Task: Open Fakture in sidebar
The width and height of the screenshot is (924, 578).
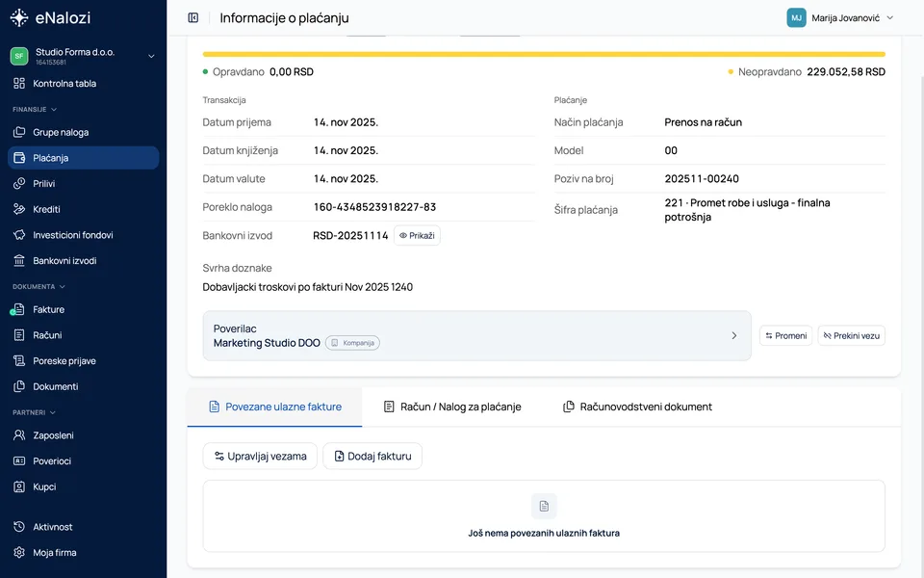Action: [x=83, y=309]
